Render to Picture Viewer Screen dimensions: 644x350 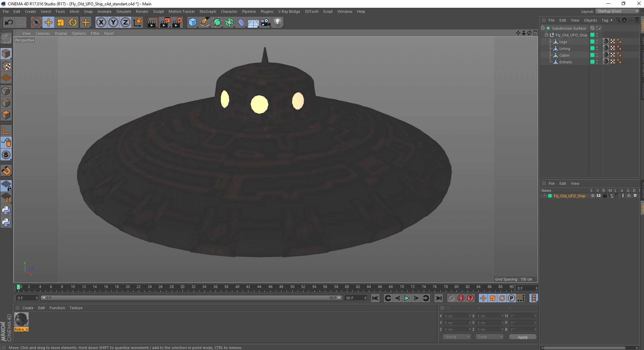click(165, 23)
